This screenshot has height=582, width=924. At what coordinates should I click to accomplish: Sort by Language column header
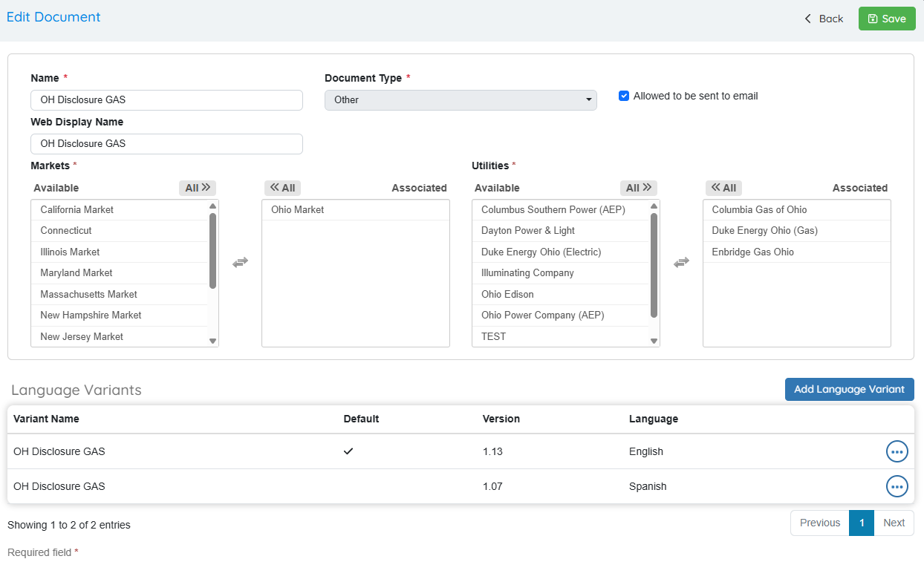(x=654, y=419)
